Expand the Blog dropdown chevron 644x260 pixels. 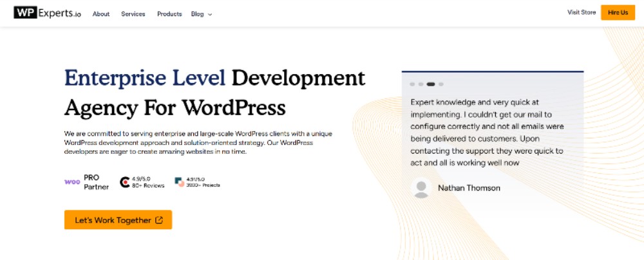pyautogui.click(x=210, y=14)
